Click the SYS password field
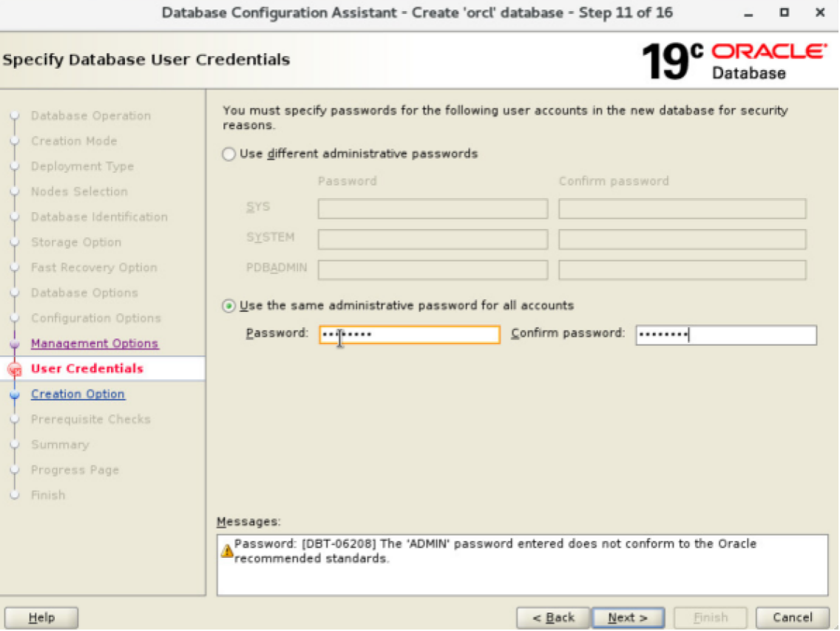The width and height of the screenshot is (840, 631). [x=433, y=208]
